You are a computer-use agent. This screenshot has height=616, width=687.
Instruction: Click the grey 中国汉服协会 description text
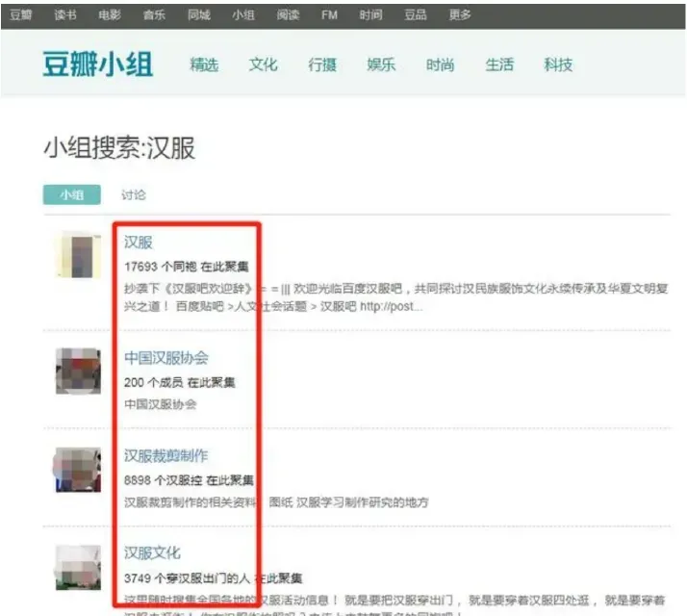[161, 404]
